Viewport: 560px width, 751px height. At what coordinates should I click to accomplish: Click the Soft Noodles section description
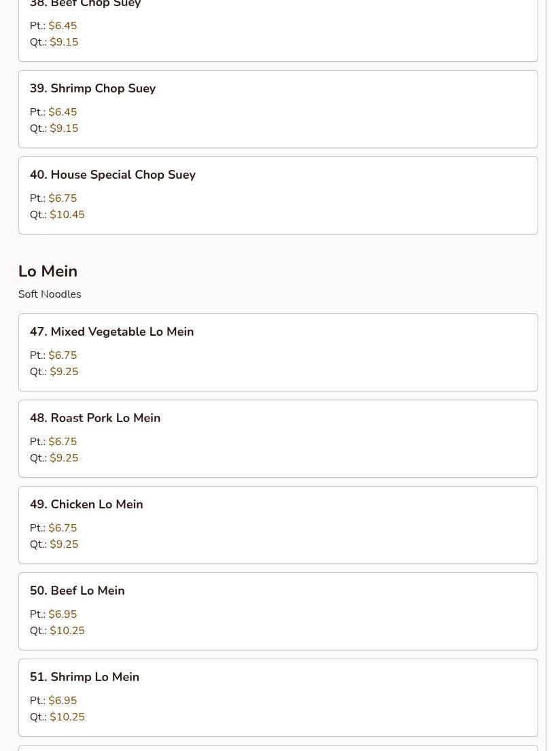(x=50, y=294)
